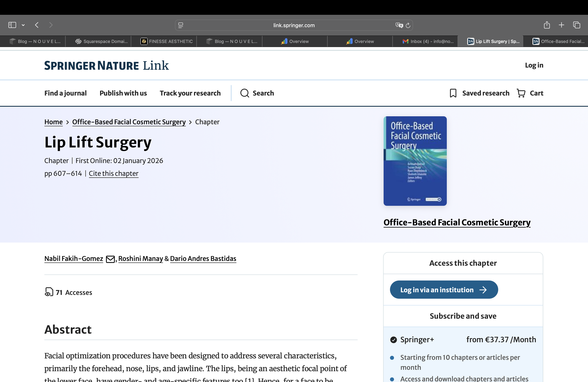Show the tab overview
588x382 pixels.
point(577,25)
